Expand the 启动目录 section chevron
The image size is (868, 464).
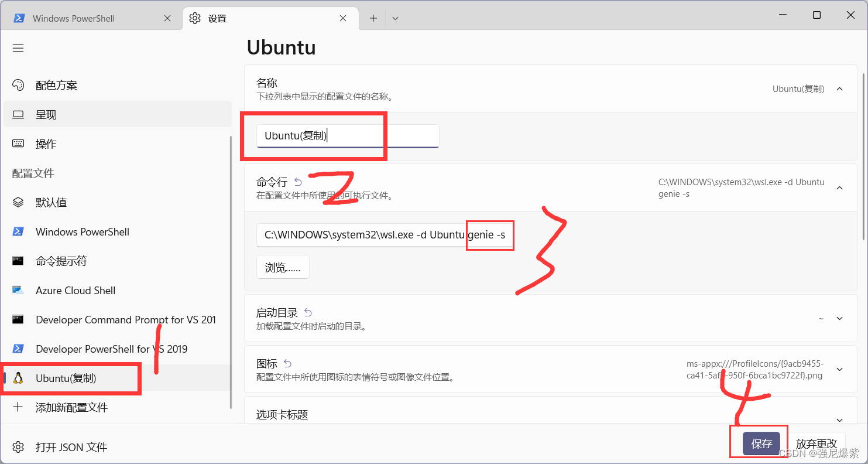839,319
